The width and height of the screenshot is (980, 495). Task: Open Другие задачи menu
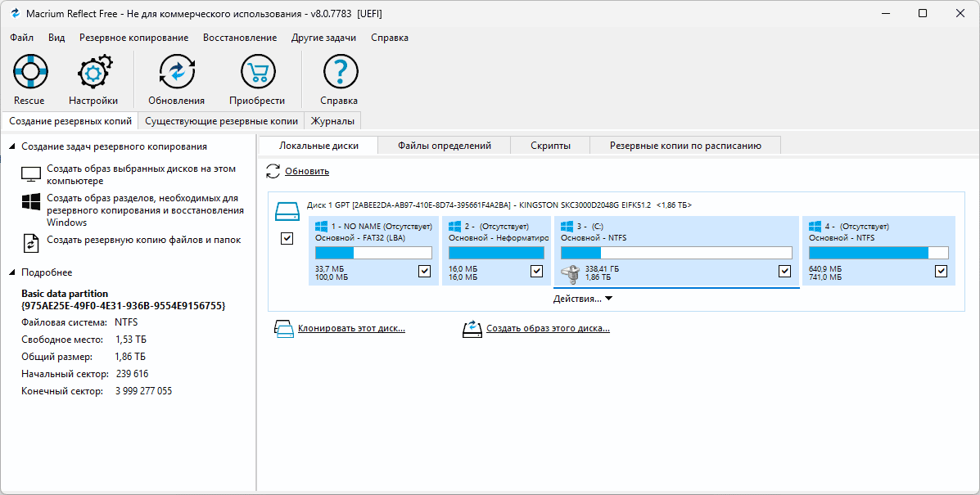click(x=323, y=38)
